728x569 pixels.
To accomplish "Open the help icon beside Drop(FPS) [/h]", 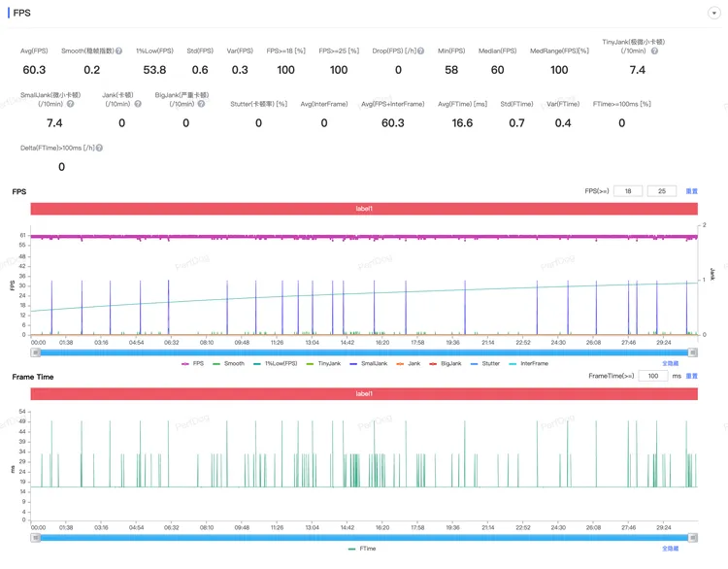I will coord(421,50).
